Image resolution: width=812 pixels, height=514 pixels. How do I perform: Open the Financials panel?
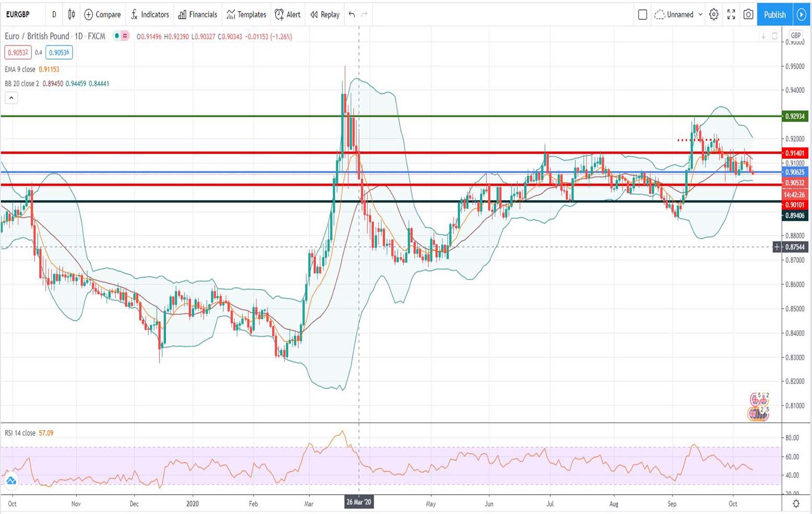[198, 15]
